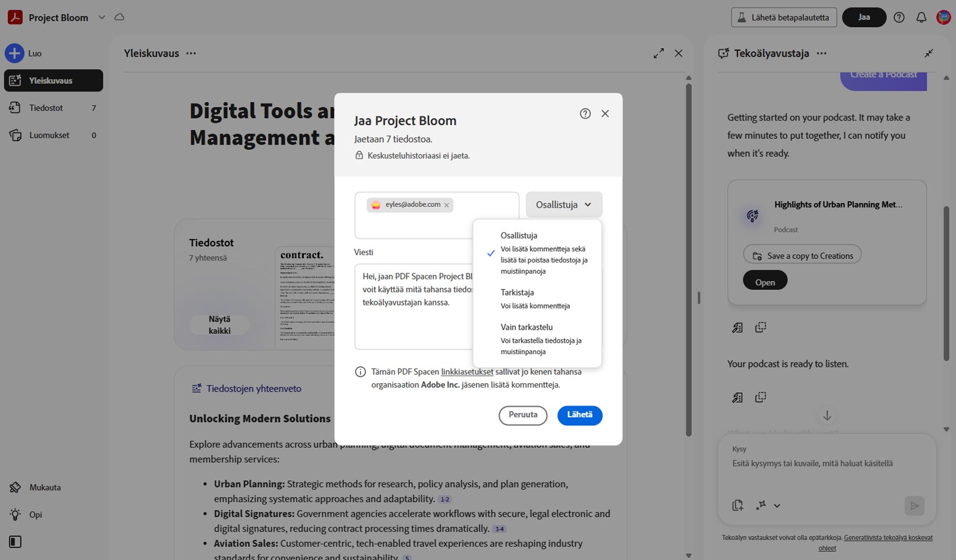
Task: Click the Viesti message text area
Action: [414, 306]
